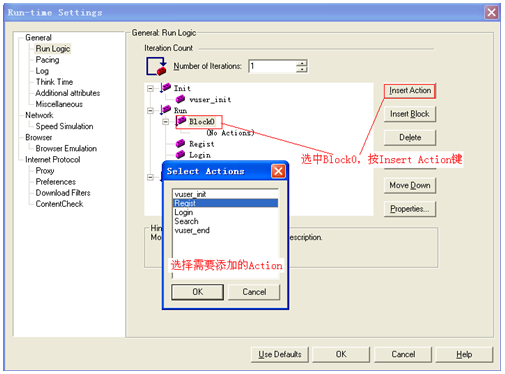Click the Delete button
505x374 pixels.
point(410,137)
